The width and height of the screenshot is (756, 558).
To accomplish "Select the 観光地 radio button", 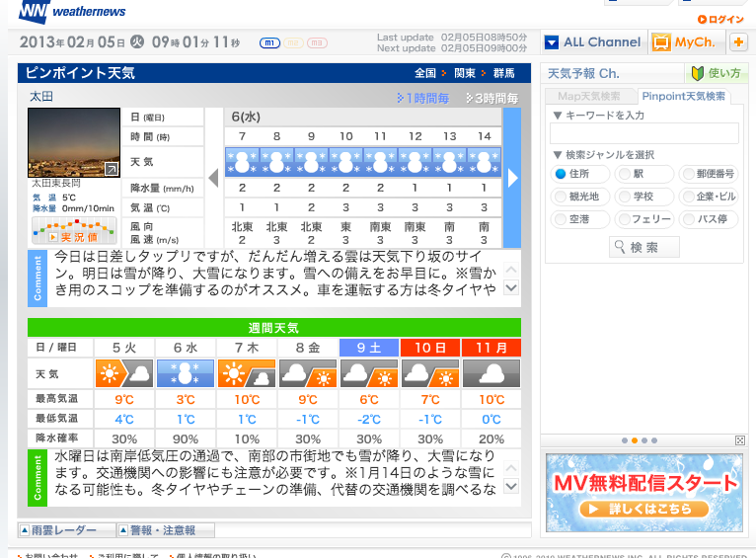I will [561, 197].
